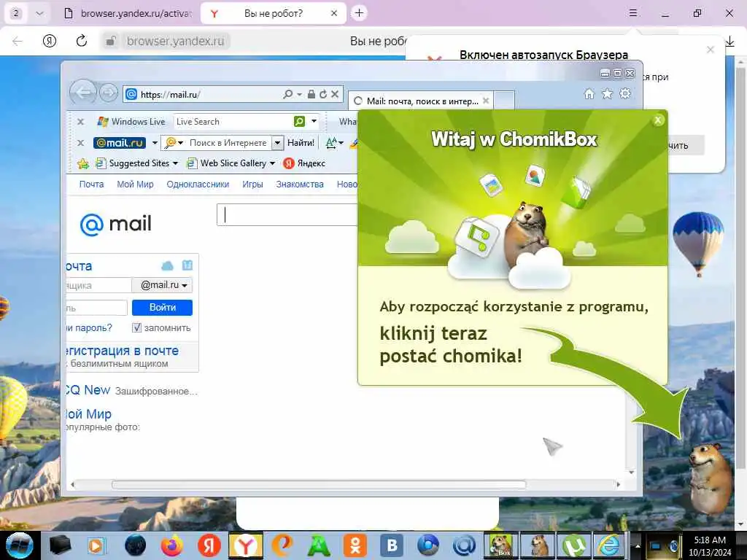This screenshot has width=747, height=560.
Task: Open ChomikBox taskbar icon labeled Box
Action: [x=500, y=545]
